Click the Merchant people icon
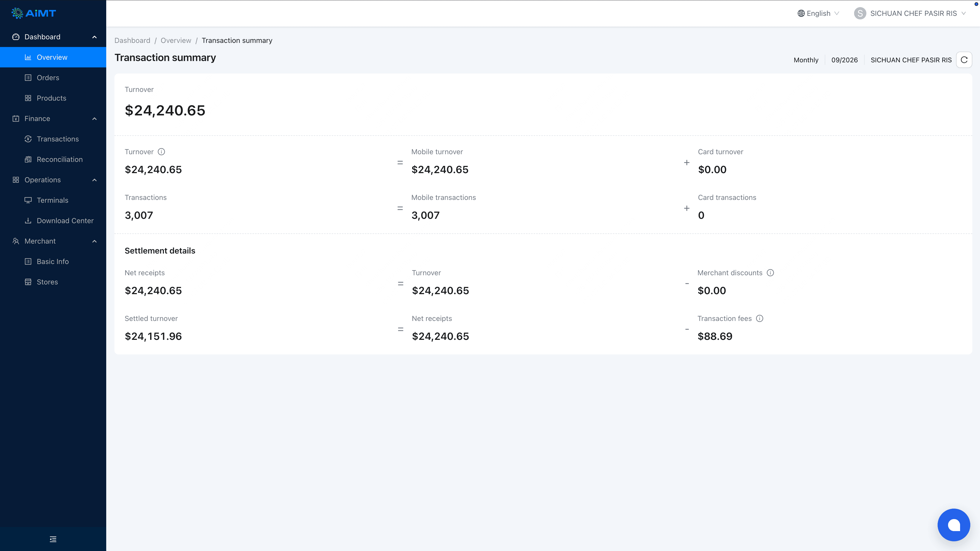980x551 pixels. pyautogui.click(x=16, y=241)
